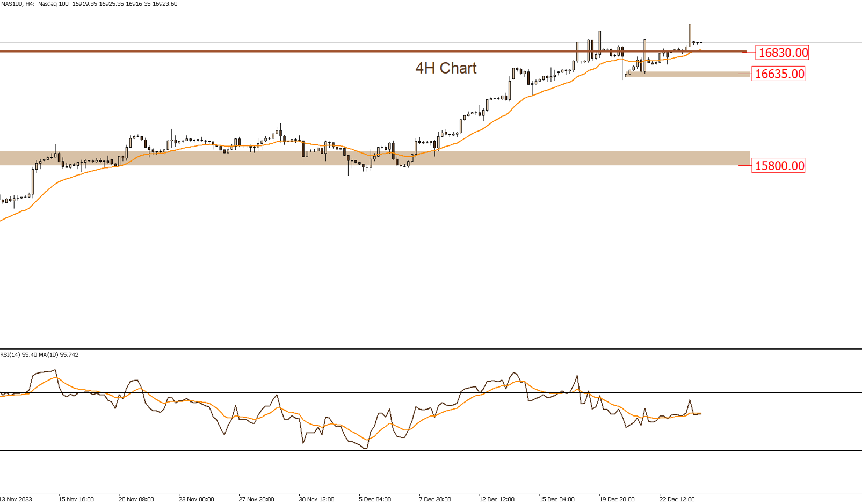Select the "4H Chart" text label
Viewport: 862px width, 504px height.
tap(446, 68)
